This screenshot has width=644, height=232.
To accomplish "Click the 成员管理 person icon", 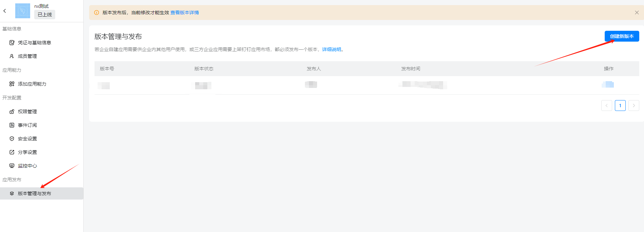I will pos(12,56).
